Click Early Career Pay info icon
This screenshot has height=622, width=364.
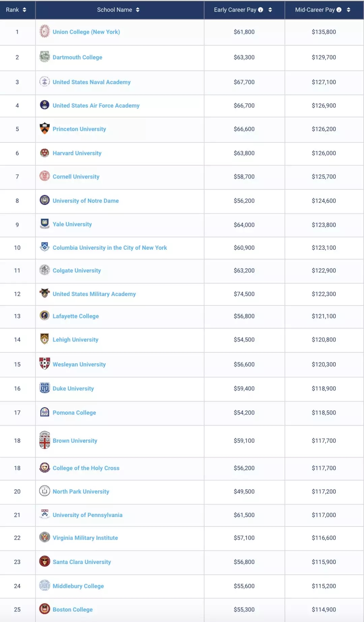coord(261,10)
